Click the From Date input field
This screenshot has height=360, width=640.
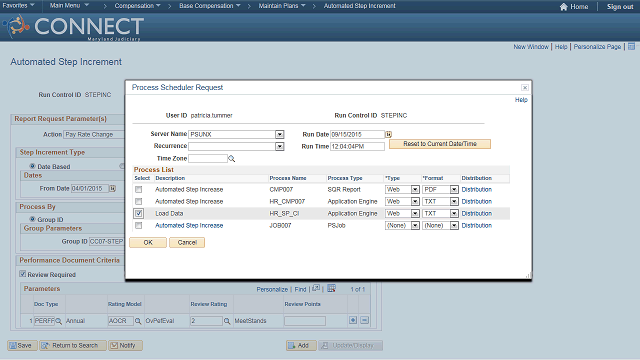[x=90, y=189]
